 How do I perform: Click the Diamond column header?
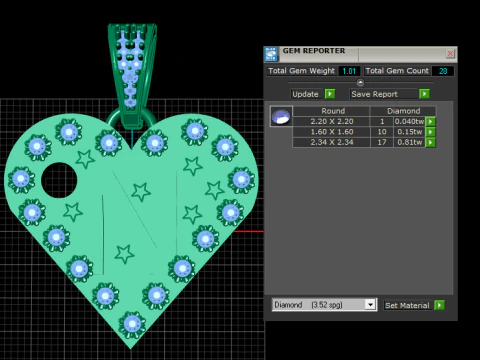point(403,111)
